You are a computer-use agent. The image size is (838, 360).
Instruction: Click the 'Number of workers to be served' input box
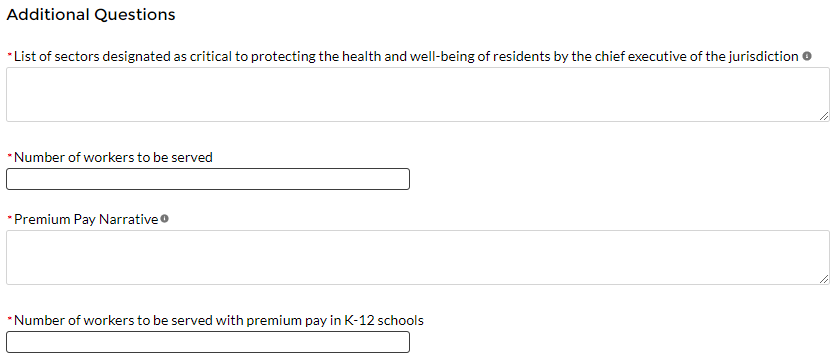(x=208, y=179)
